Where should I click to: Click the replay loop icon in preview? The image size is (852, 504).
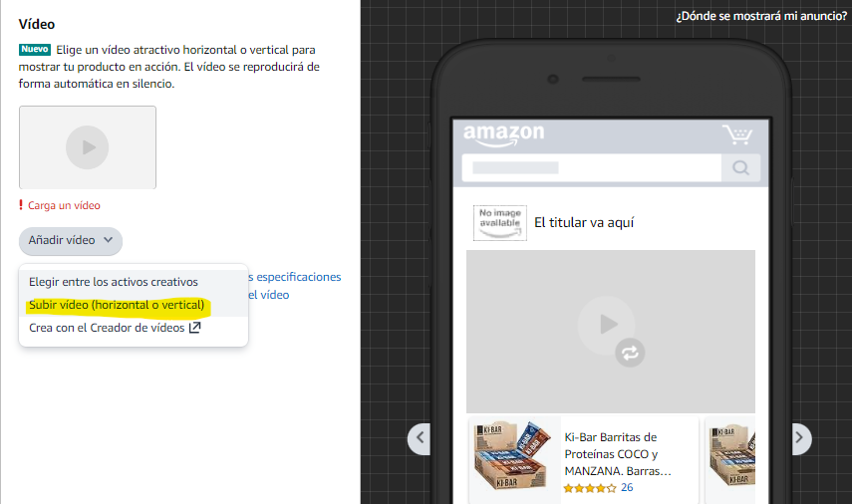pyautogui.click(x=630, y=353)
